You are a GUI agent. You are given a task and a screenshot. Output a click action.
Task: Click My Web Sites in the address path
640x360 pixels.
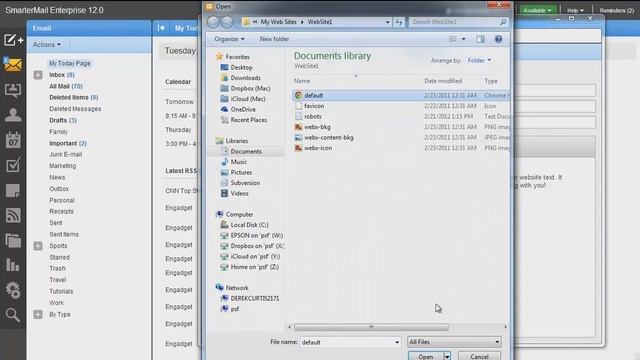[278, 22]
